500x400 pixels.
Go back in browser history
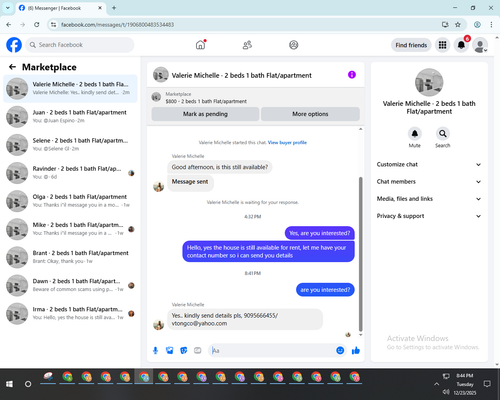(x=9, y=25)
